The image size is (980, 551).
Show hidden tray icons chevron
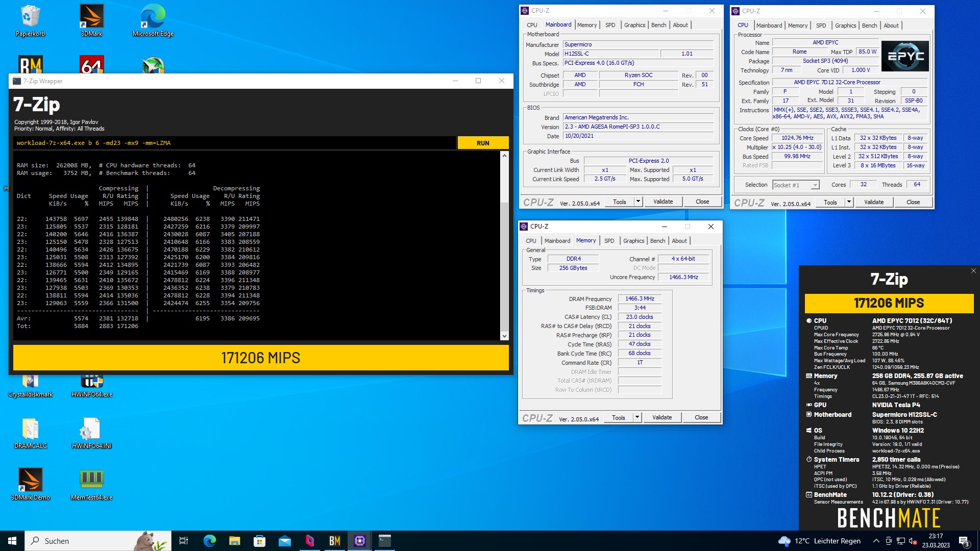pos(876,541)
